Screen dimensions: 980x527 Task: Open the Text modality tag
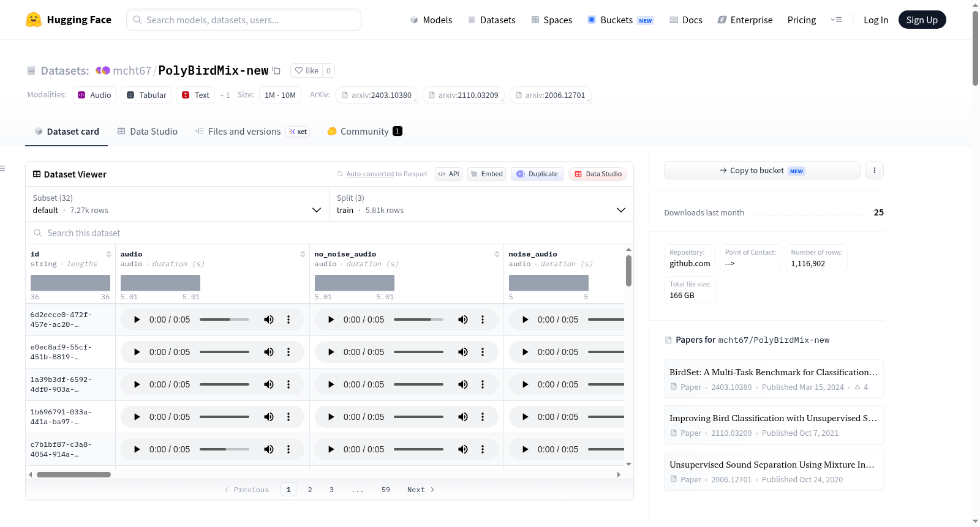pos(195,95)
